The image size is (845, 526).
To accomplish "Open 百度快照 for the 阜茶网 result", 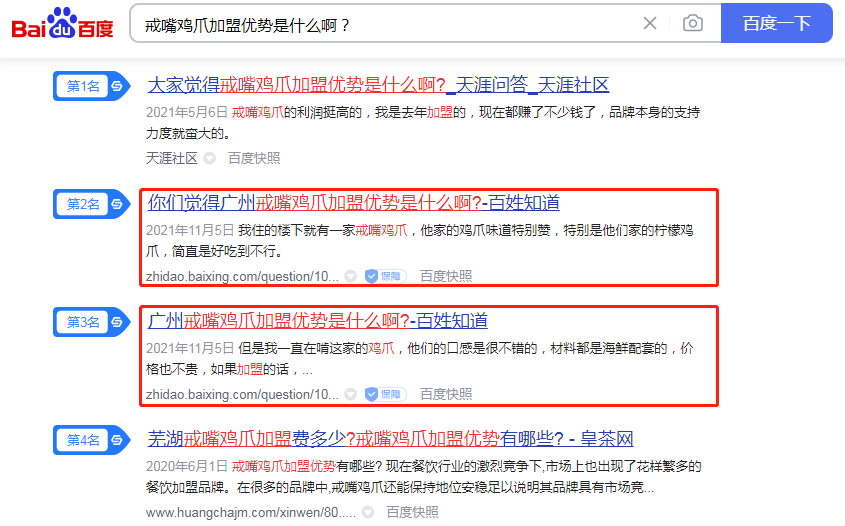I will click(412, 512).
